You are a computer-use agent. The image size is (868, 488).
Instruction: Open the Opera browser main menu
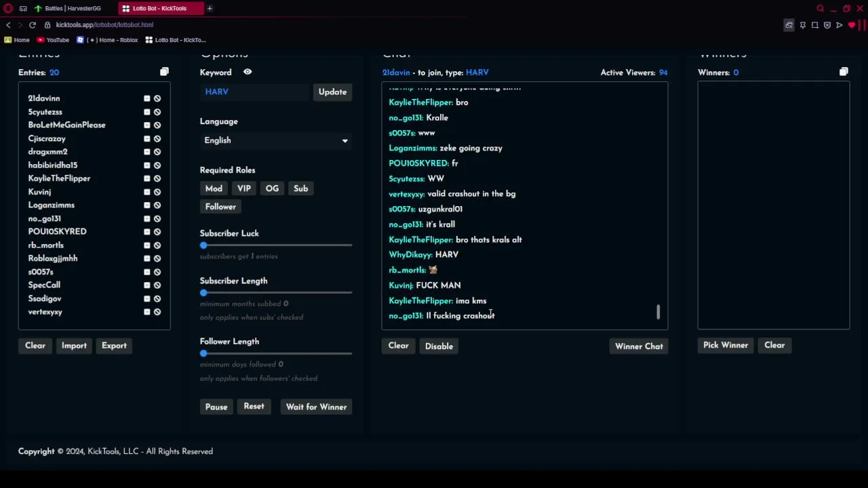[x=8, y=8]
